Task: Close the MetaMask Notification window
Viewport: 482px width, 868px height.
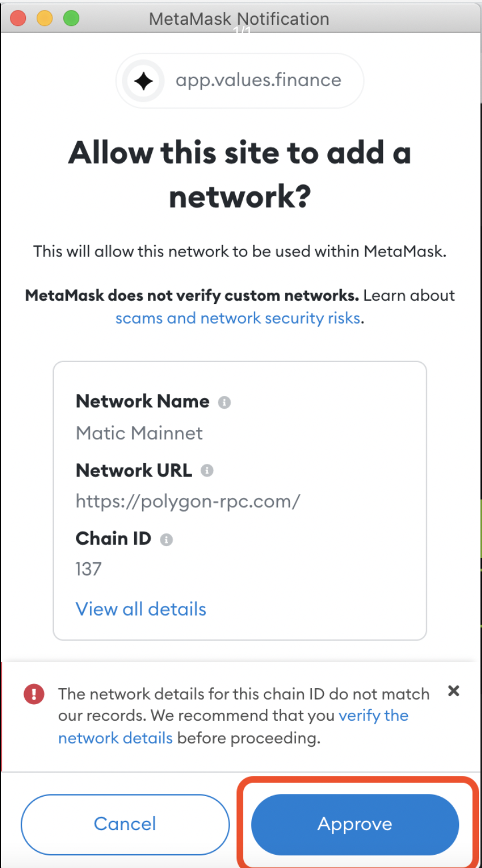Action: [x=18, y=18]
